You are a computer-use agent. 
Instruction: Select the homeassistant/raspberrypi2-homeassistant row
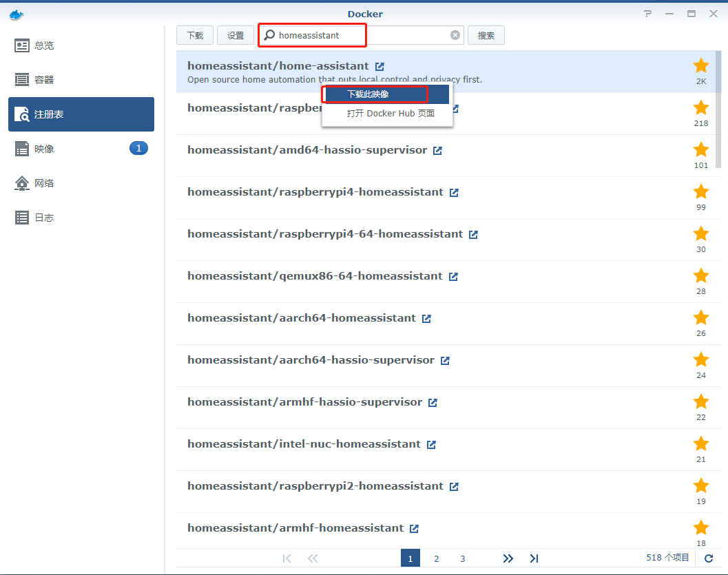coord(446,492)
